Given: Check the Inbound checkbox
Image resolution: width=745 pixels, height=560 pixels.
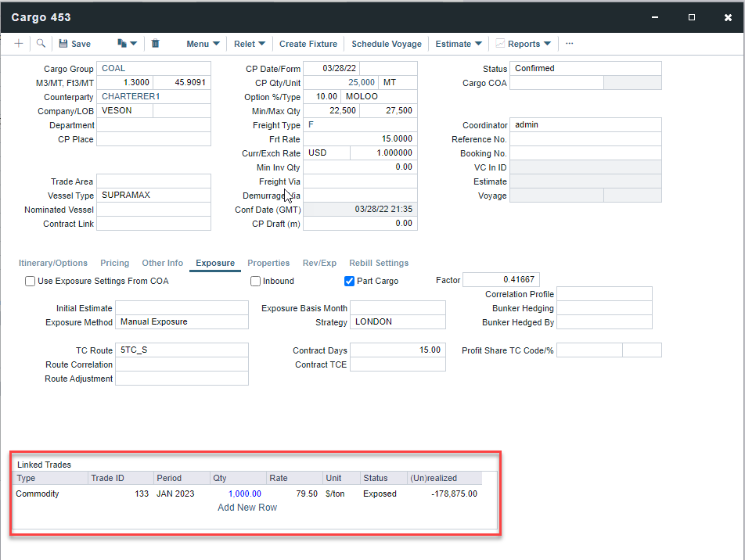Looking at the screenshot, I should pyautogui.click(x=256, y=282).
